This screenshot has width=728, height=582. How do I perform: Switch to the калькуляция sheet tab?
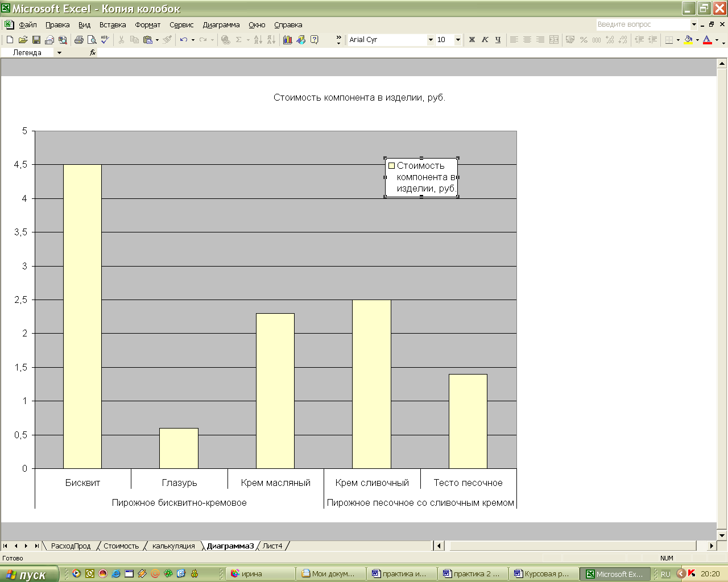click(x=173, y=546)
